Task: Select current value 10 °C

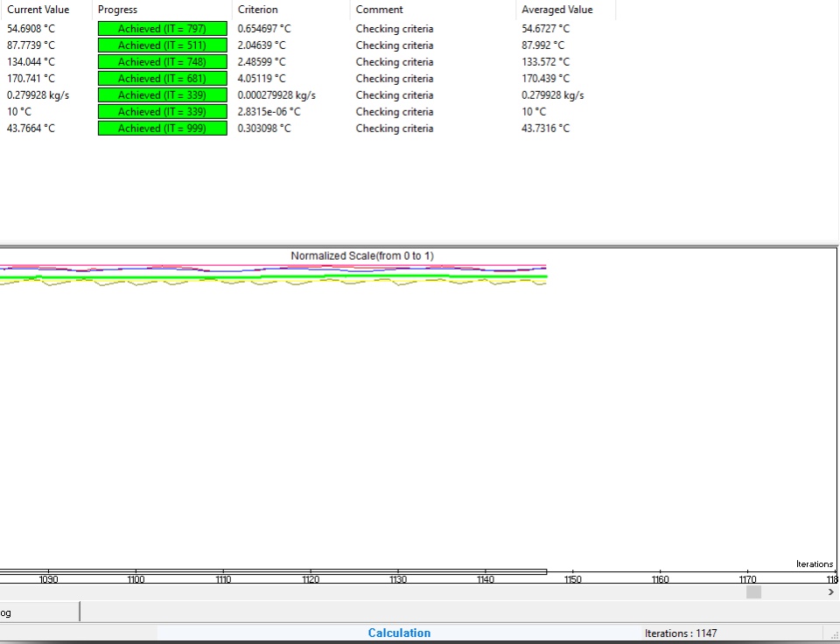Action: click(18, 111)
